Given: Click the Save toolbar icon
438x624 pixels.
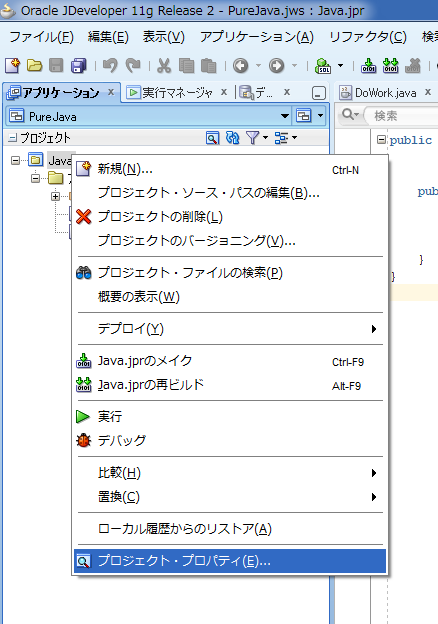Looking at the screenshot, I should tap(56, 65).
